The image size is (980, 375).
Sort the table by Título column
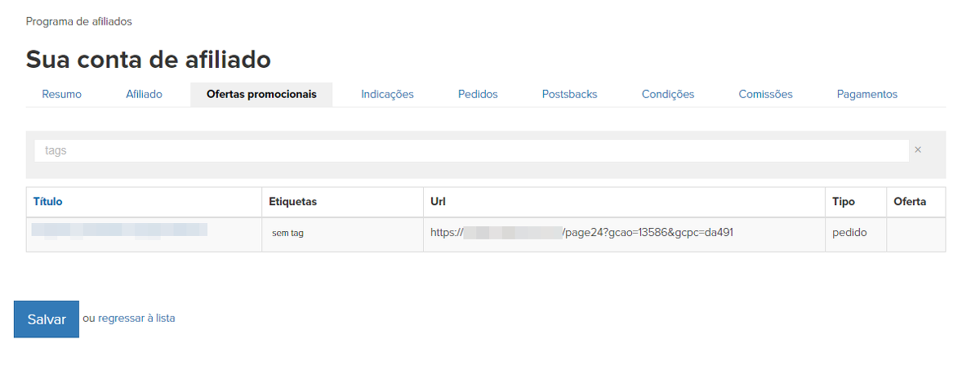pos(47,202)
